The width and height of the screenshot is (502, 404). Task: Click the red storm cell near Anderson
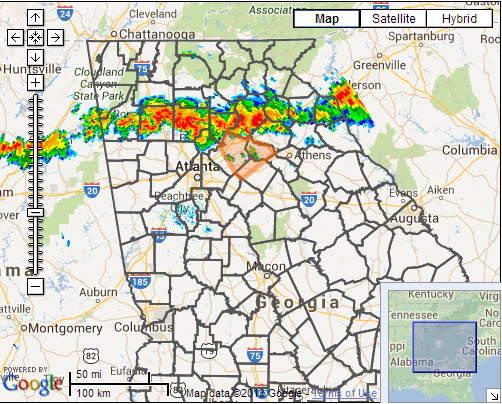coord(343,95)
